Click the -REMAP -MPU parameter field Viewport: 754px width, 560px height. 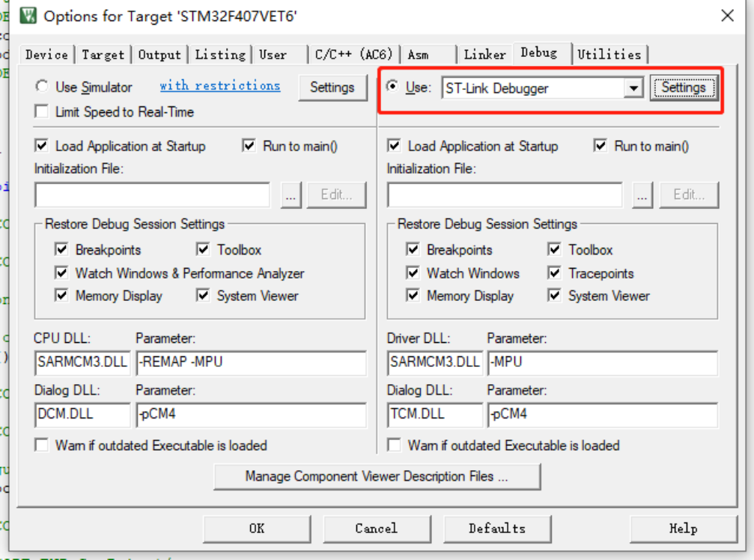pos(252,362)
